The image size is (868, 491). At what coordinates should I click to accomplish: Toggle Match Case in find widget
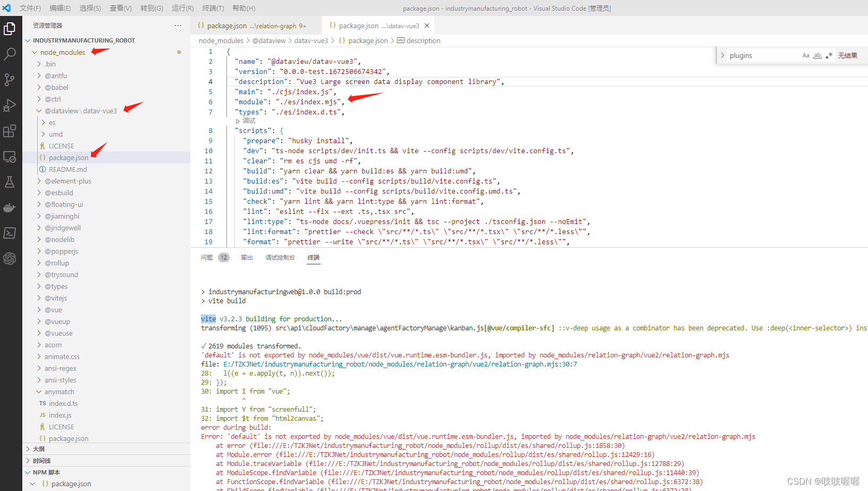[806, 55]
